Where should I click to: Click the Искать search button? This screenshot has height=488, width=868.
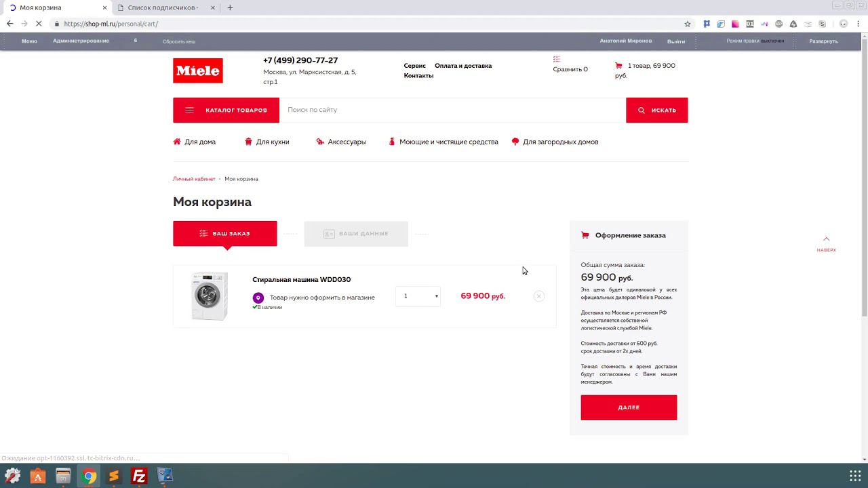pos(656,110)
